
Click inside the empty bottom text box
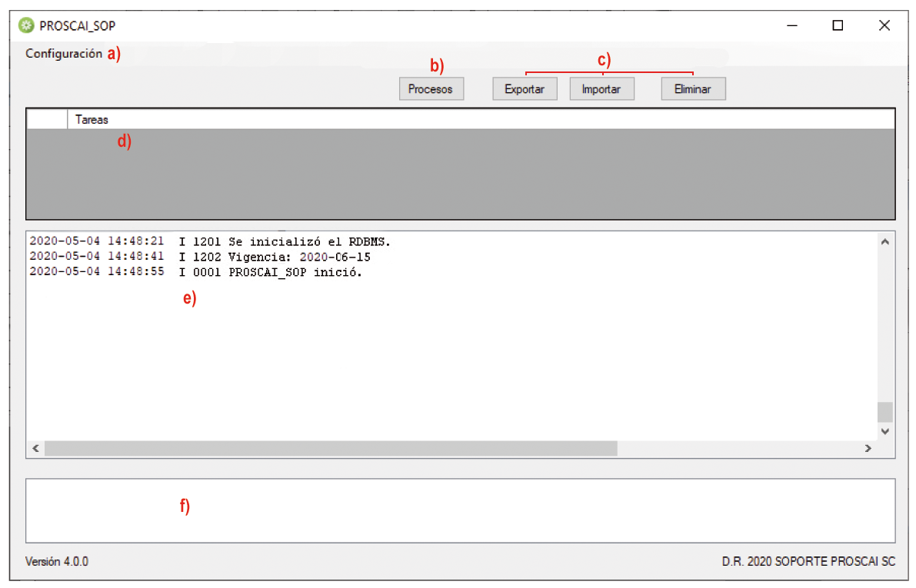click(461, 511)
